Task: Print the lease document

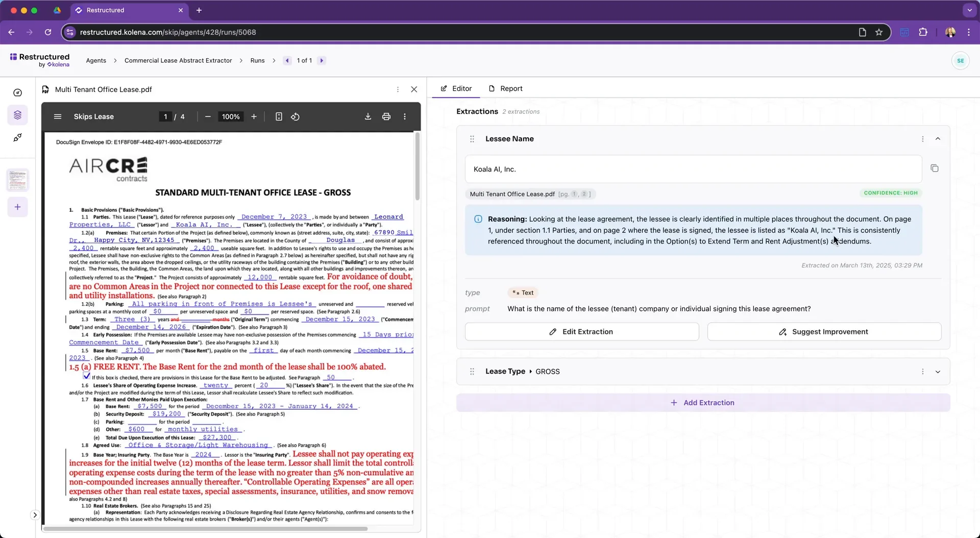Action: [x=386, y=117]
